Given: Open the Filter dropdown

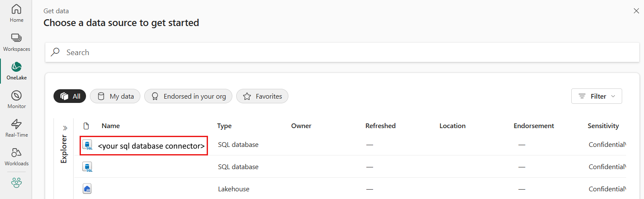Looking at the screenshot, I should [597, 97].
